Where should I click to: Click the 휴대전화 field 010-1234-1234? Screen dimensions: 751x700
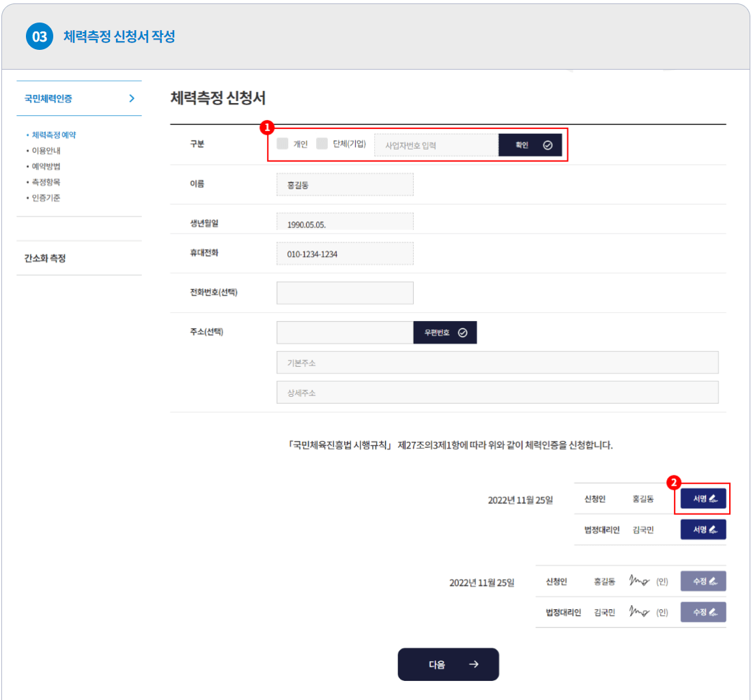point(345,253)
